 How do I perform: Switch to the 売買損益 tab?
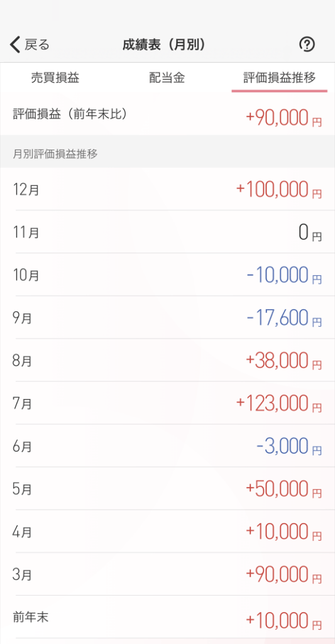(55, 78)
